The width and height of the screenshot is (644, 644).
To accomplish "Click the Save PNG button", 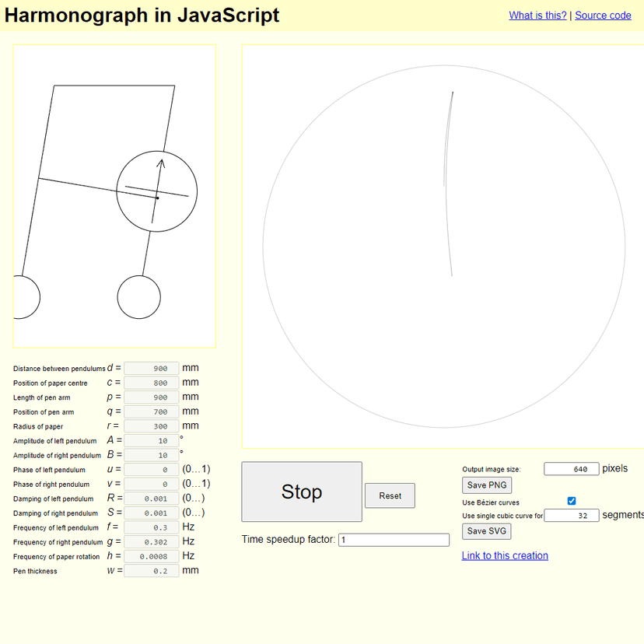I will tap(486, 485).
